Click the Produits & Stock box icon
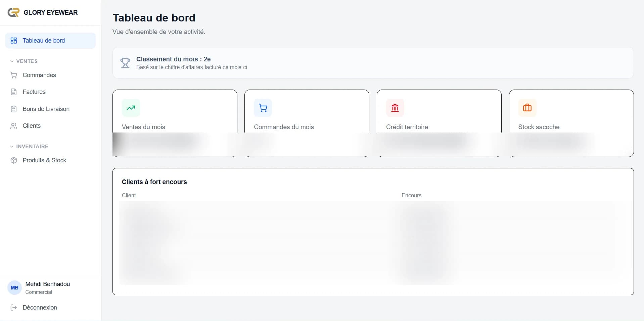Screen dimensions: 644x321 pyautogui.click(x=14, y=160)
